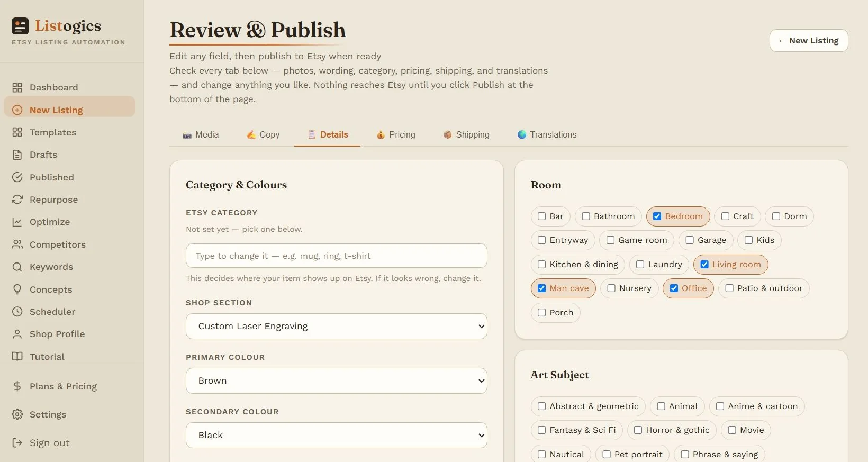Select the Details tab
Viewport: 868px width, 462px height.
(x=328, y=135)
